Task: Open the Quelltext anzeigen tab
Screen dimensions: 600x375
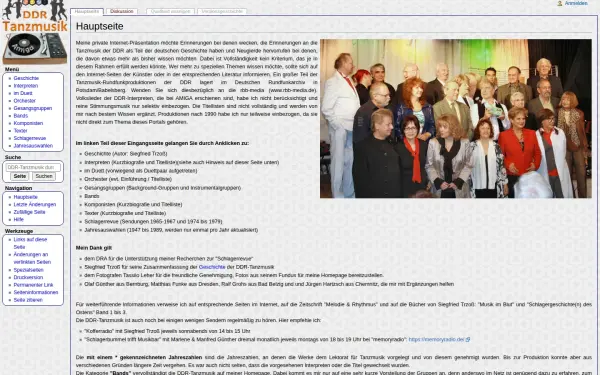Action: 170,11
